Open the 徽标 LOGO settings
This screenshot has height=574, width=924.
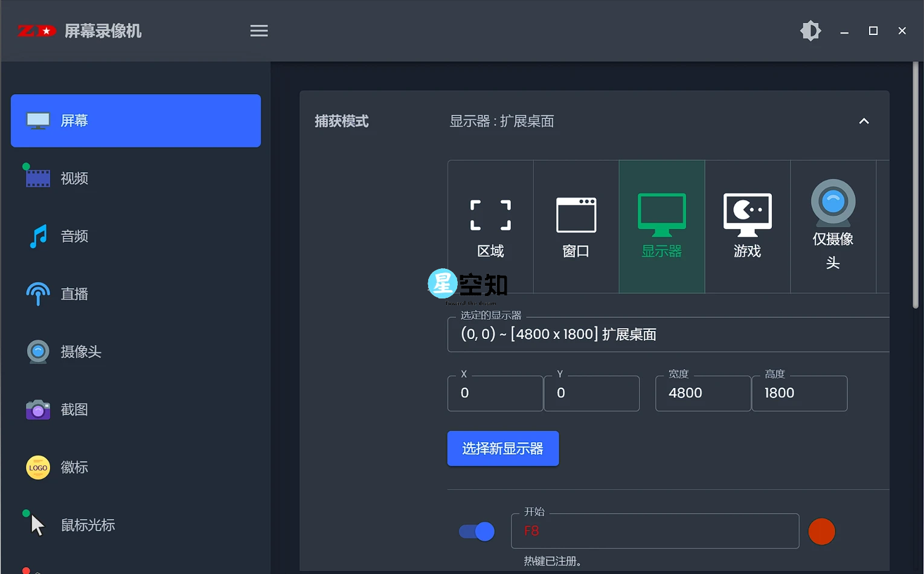[74, 467]
